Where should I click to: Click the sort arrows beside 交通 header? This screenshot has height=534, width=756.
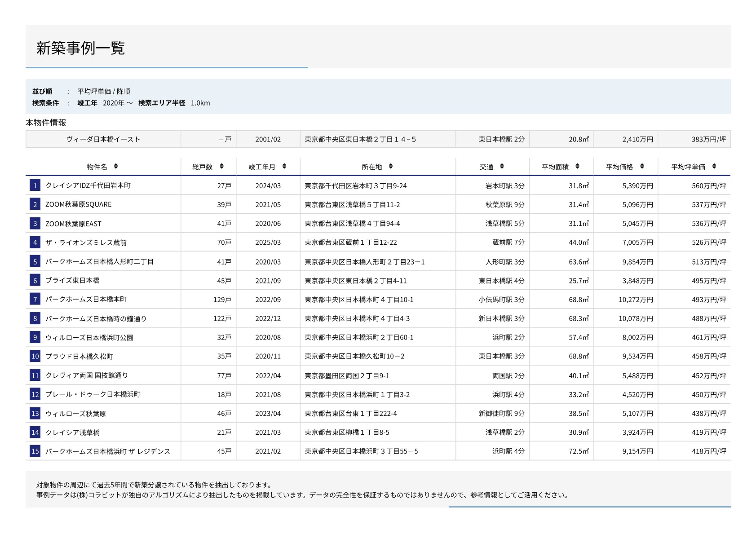pyautogui.click(x=502, y=166)
